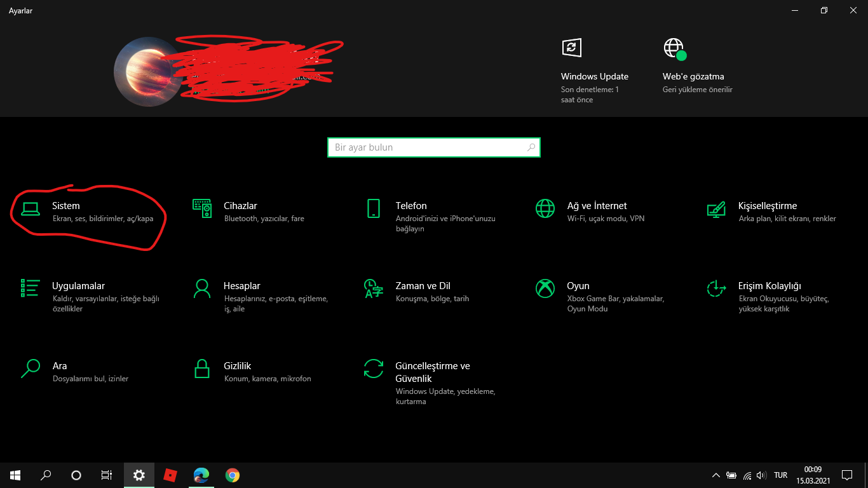868x488 pixels.
Task: Expand the hidden system tray icons
Action: pos(716,475)
